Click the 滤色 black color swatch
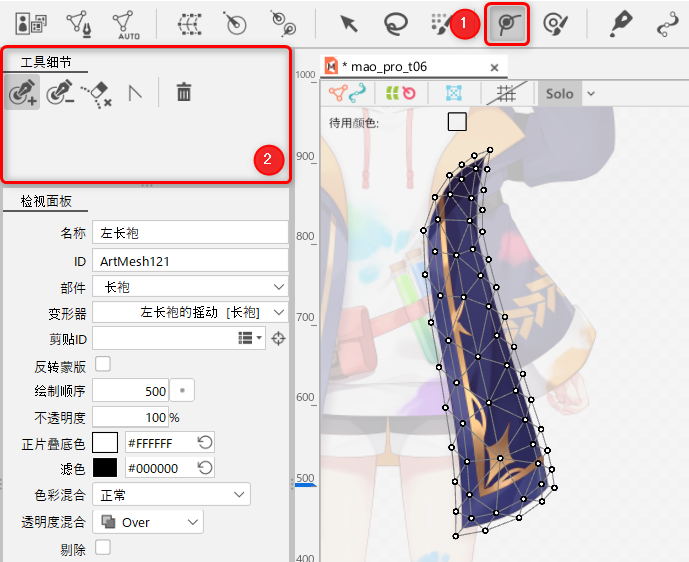 point(105,468)
